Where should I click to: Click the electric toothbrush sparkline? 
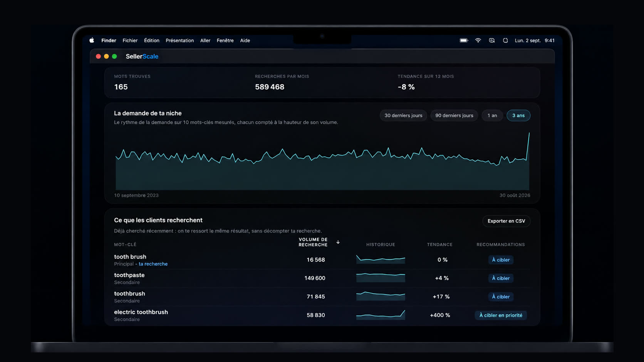[x=381, y=315]
